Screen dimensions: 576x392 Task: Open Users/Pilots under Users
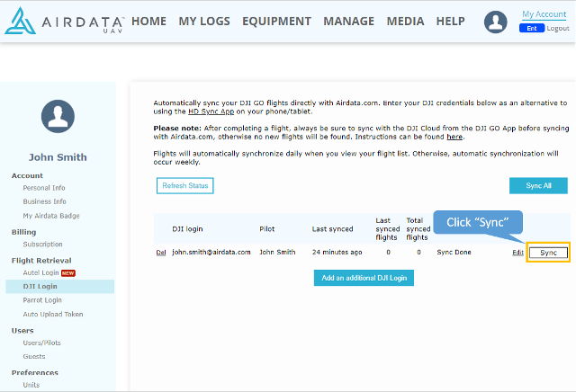(x=42, y=343)
